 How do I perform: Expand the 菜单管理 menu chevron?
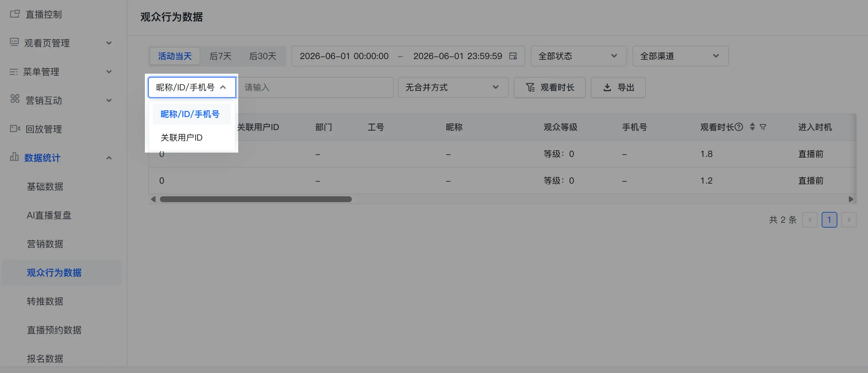pos(109,72)
